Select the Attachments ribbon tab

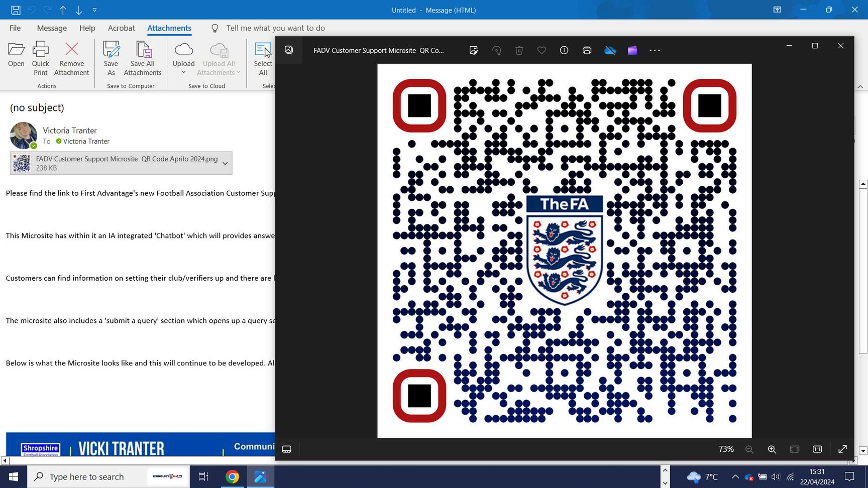(x=169, y=28)
